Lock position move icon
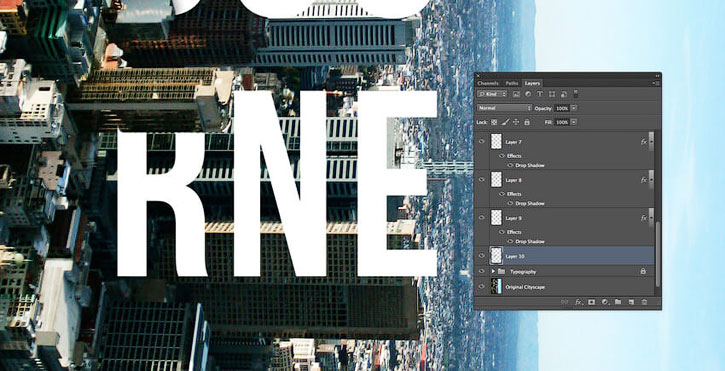The image size is (725, 371). pyautogui.click(x=516, y=122)
